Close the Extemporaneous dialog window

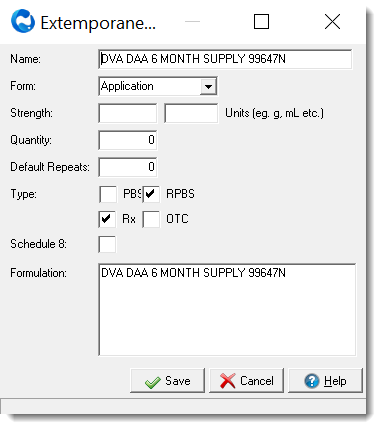(x=332, y=22)
